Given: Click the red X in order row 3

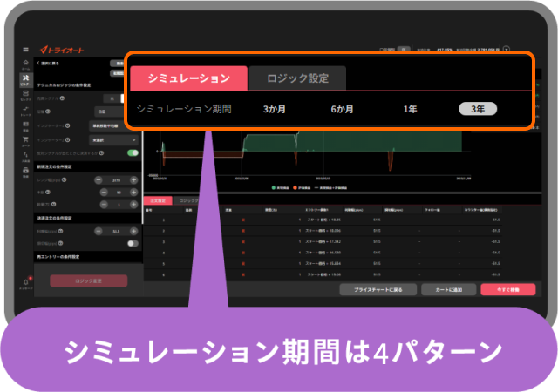Looking at the screenshot, I should tap(243, 242).
